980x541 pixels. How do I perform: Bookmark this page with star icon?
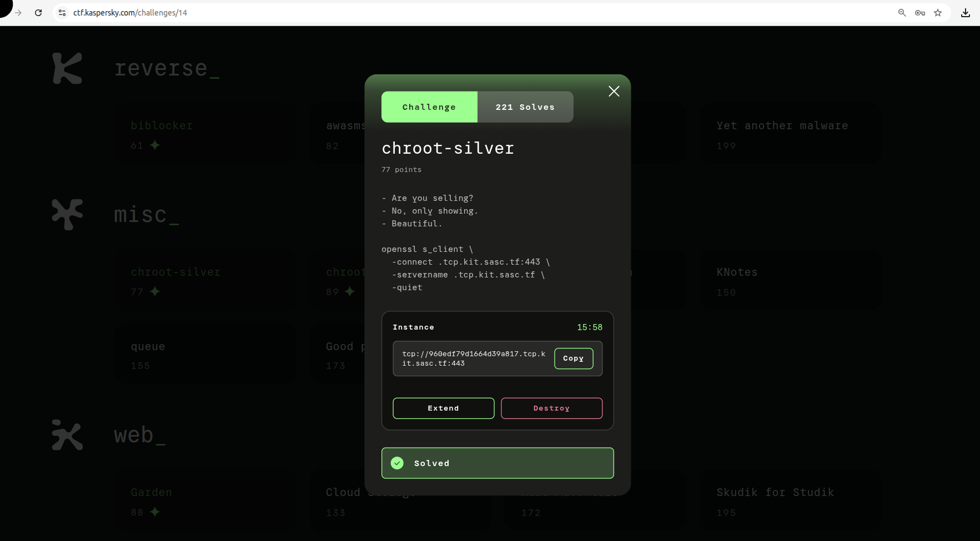938,13
